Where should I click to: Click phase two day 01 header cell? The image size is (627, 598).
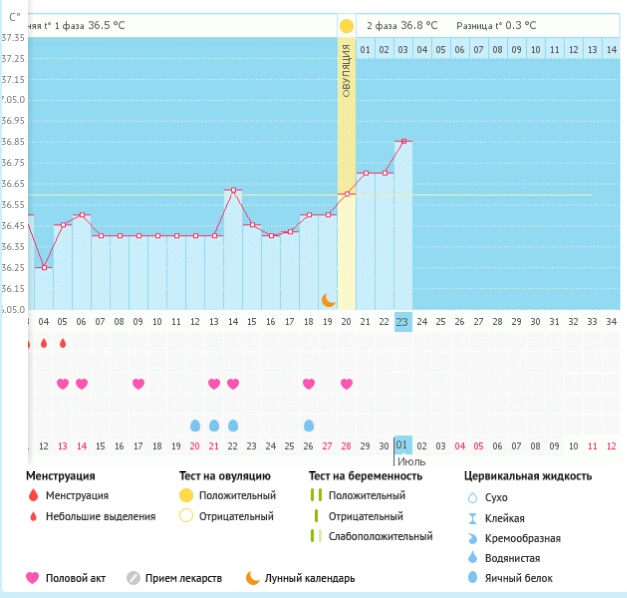point(365,49)
